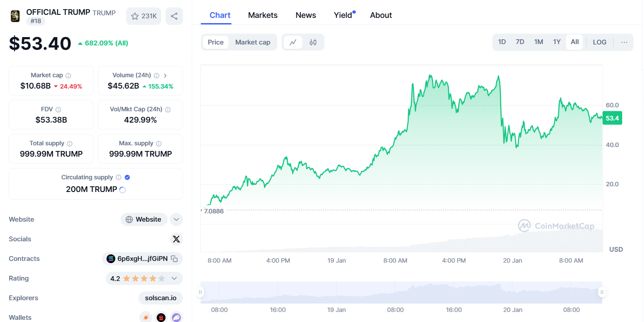Screen dimensions: 644x322
Task: Open Volume (24h) info icon
Action: [x=157, y=75]
